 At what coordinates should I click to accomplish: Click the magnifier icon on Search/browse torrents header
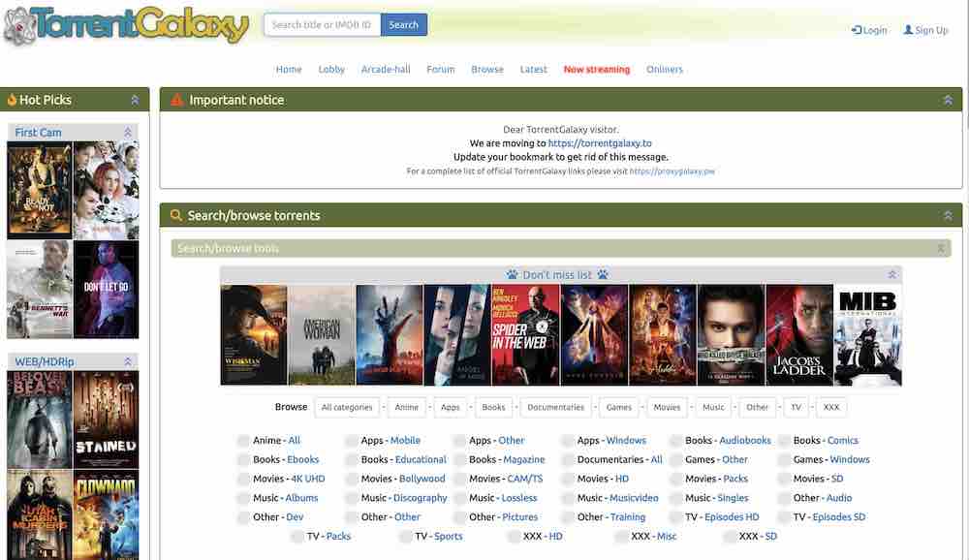174,214
